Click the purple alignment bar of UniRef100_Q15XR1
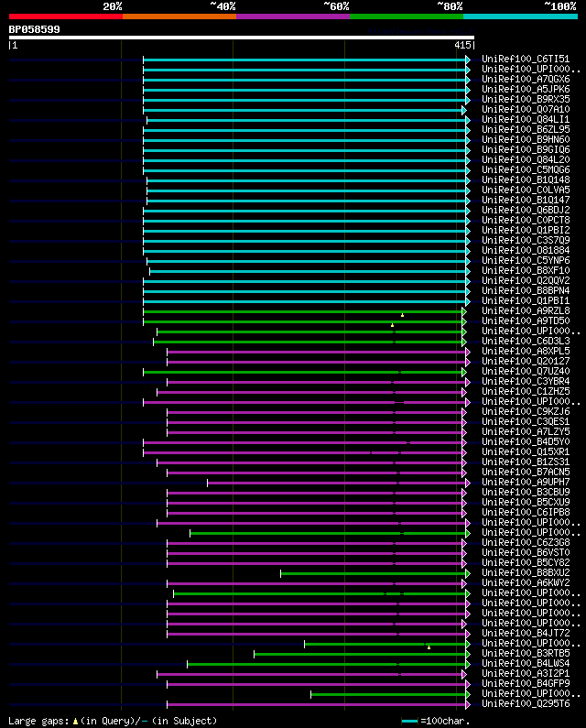 tap(303, 452)
